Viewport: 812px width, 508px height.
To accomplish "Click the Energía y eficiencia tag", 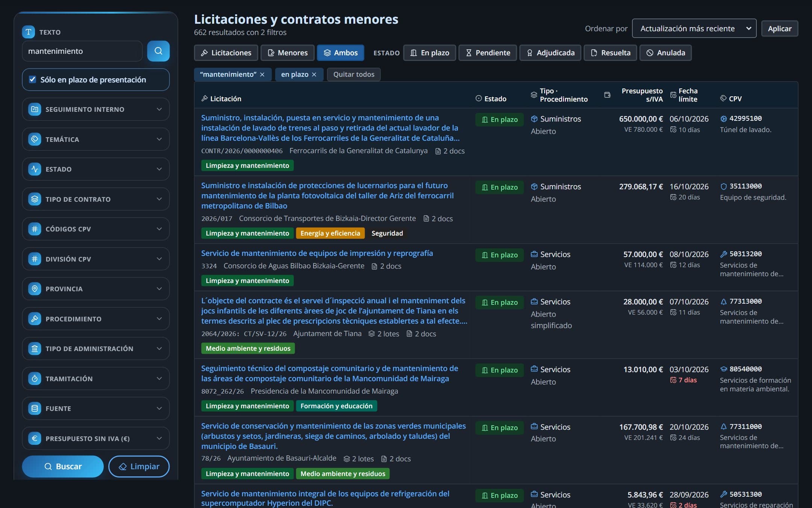I will (330, 233).
